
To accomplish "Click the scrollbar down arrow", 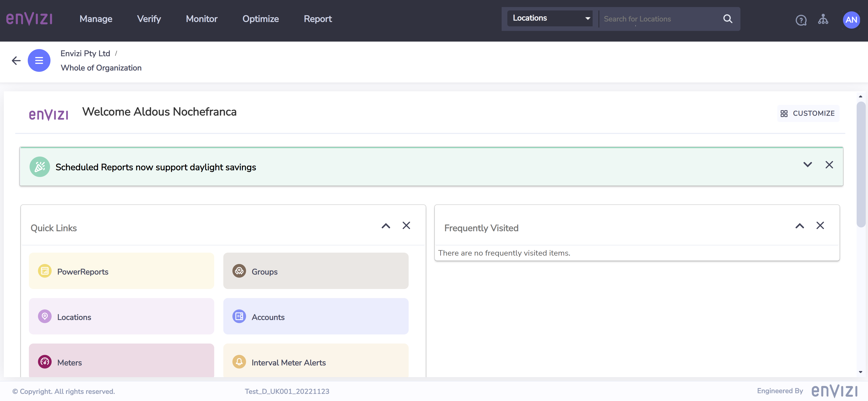I will 860,372.
